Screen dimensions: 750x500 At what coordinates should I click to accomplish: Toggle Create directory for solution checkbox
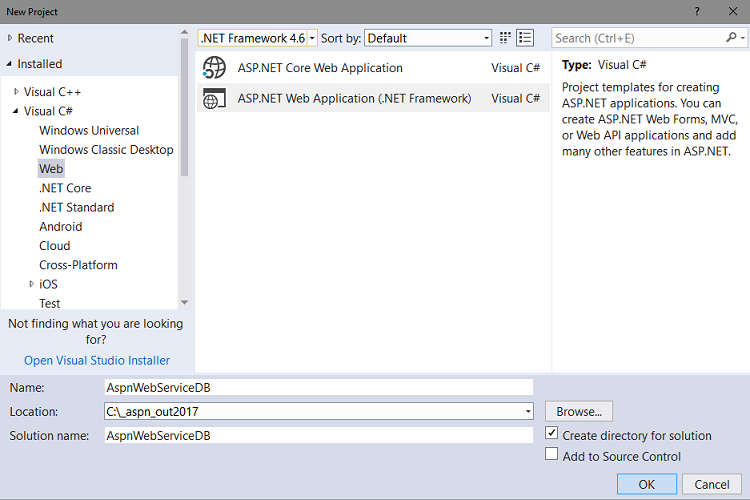(x=551, y=433)
